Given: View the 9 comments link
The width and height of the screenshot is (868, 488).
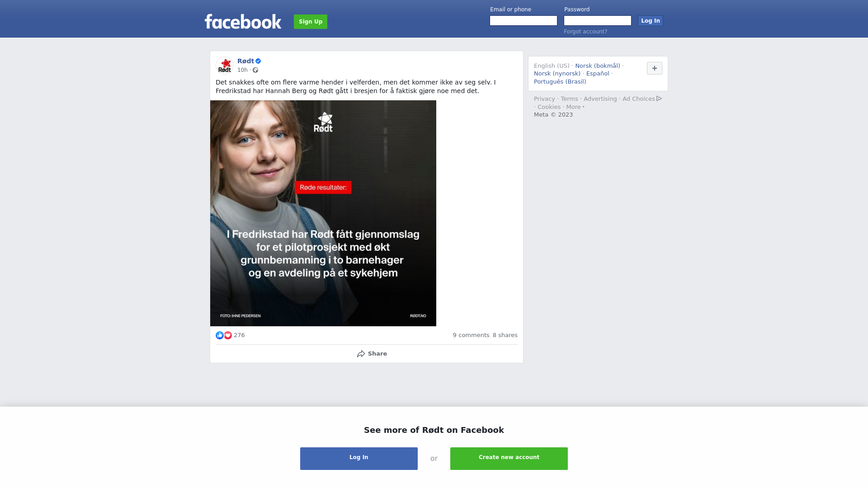Looking at the screenshot, I should point(471,335).
